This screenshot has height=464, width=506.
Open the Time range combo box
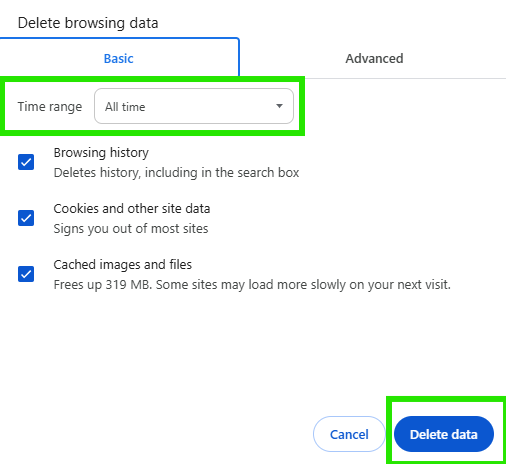point(194,106)
